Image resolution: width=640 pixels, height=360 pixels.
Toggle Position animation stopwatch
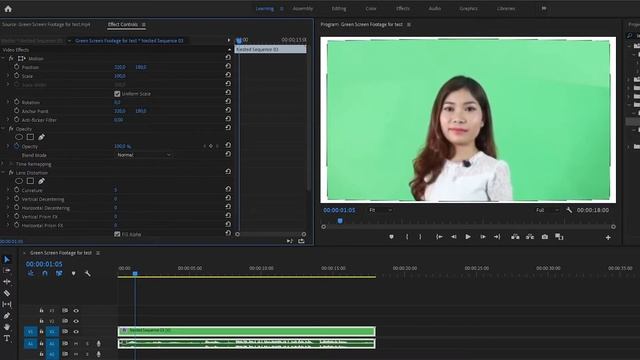pyautogui.click(x=16, y=67)
